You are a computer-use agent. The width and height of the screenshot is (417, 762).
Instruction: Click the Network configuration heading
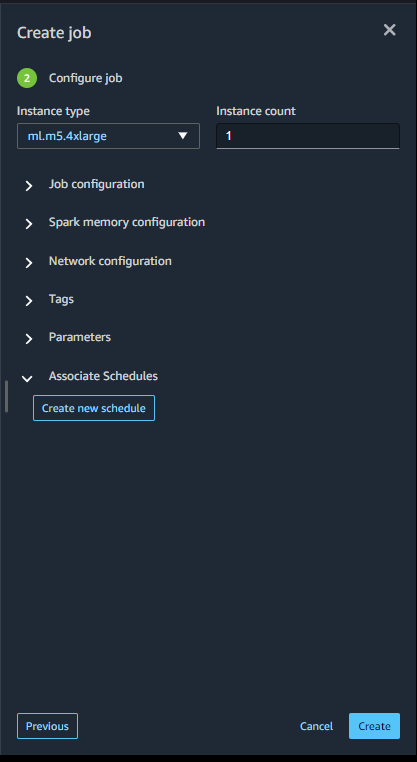[110, 261]
